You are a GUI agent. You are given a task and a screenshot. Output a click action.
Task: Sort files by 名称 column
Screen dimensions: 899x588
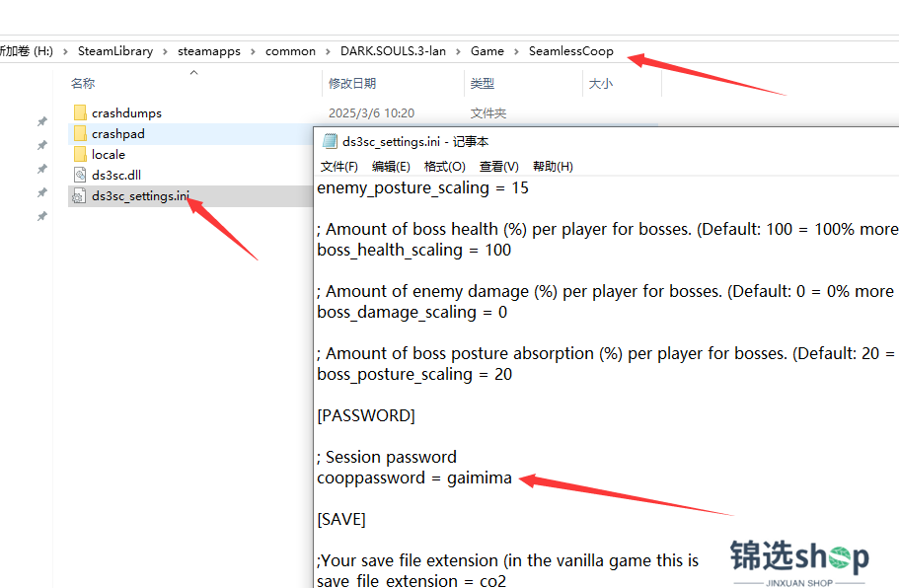click(x=83, y=84)
